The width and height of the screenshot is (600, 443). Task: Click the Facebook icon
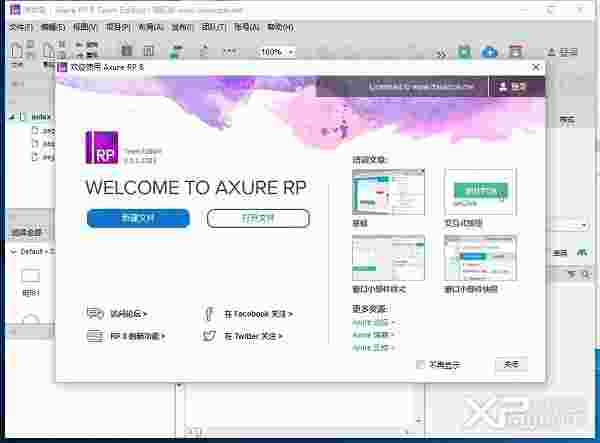coord(209,314)
